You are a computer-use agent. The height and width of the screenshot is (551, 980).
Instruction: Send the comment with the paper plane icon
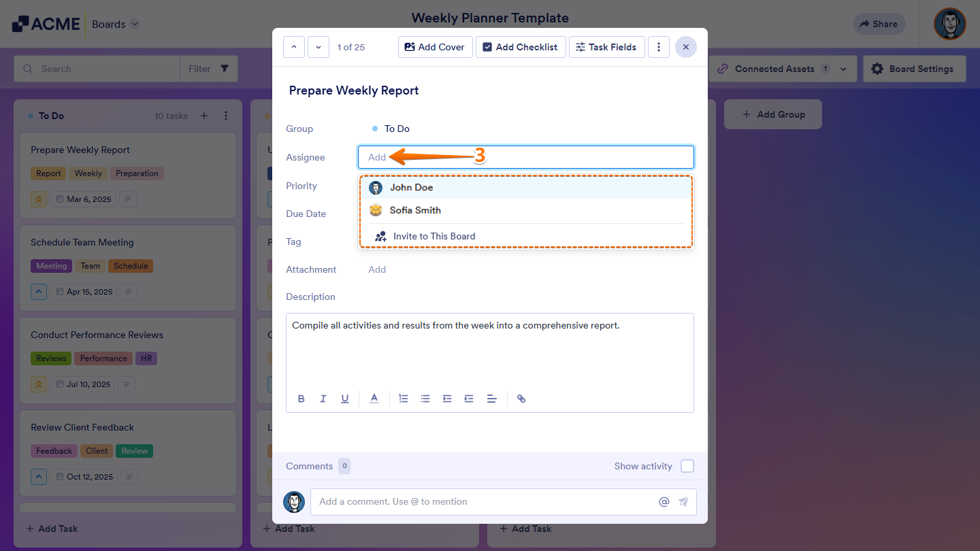pyautogui.click(x=683, y=501)
